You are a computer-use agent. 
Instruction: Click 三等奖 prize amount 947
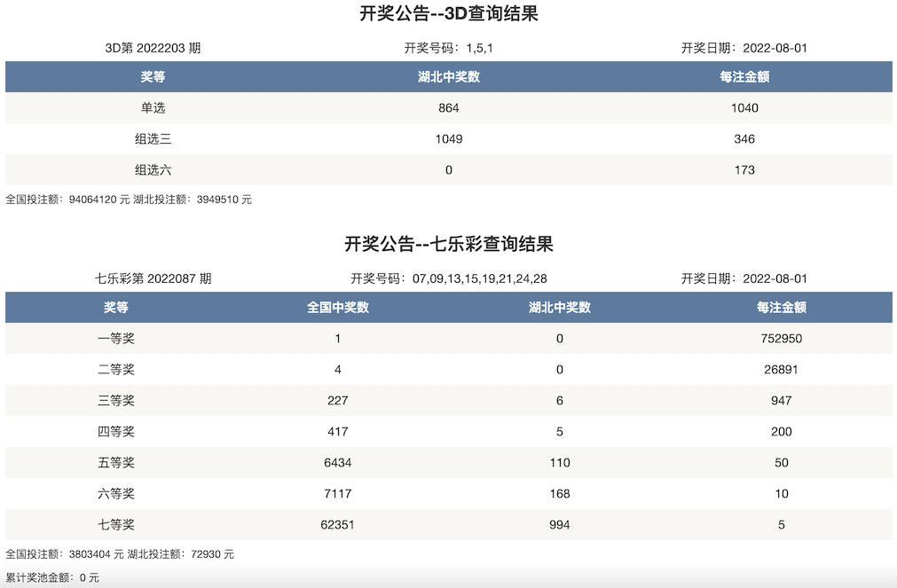782,400
